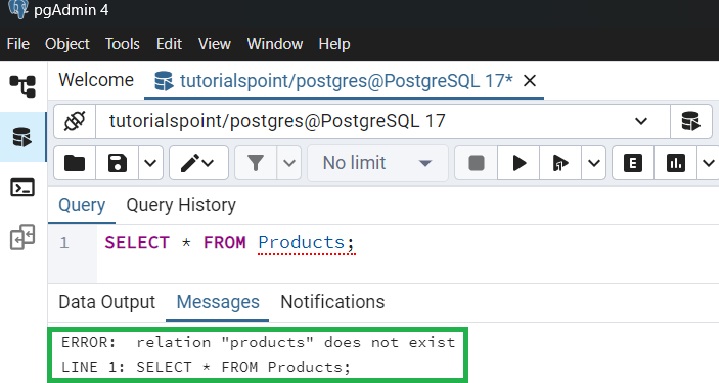The height and width of the screenshot is (383, 719).
Task: Open the Object menu
Action: [x=67, y=44]
